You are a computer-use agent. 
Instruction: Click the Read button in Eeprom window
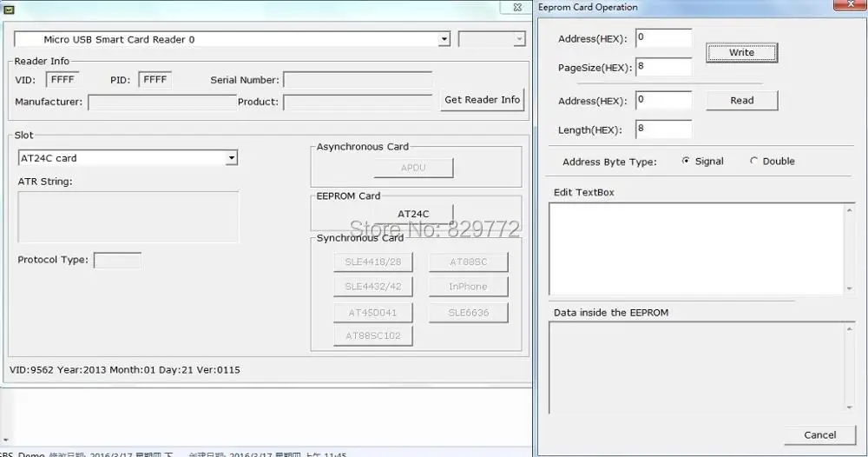[742, 100]
